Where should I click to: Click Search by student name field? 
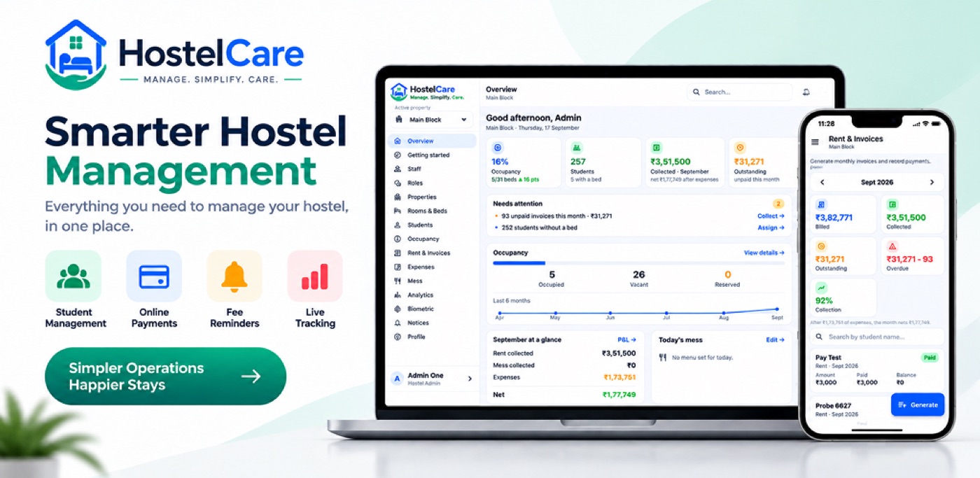pyautogui.click(x=877, y=337)
